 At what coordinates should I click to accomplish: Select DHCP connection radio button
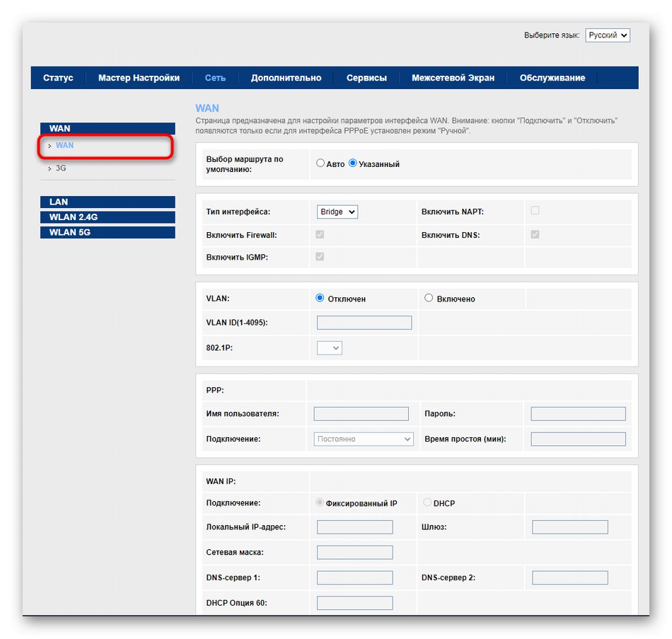click(x=427, y=502)
